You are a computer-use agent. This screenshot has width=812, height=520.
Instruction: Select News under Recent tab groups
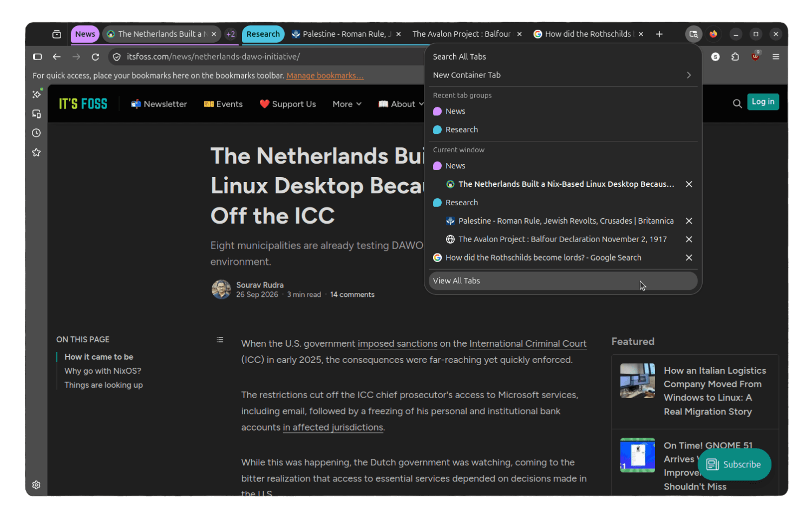pos(563,112)
